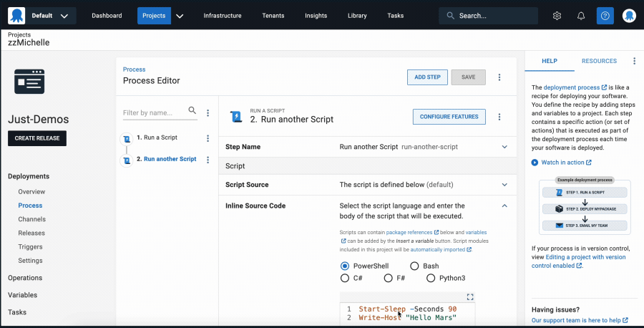Click the Filter by name field

(154, 112)
